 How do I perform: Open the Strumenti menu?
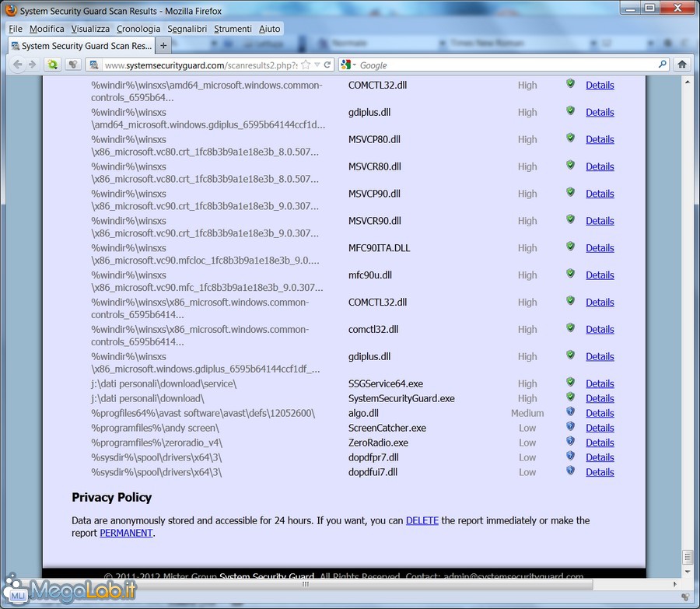[233, 29]
